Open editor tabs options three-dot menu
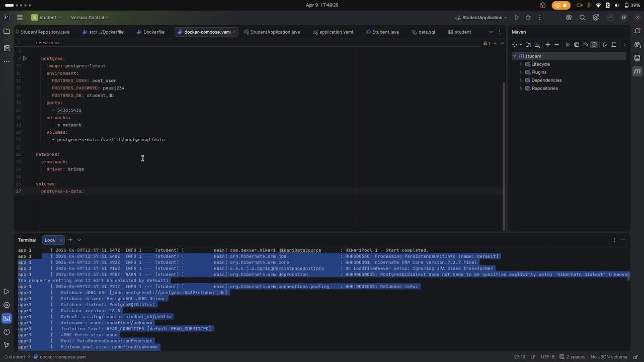 (x=500, y=32)
